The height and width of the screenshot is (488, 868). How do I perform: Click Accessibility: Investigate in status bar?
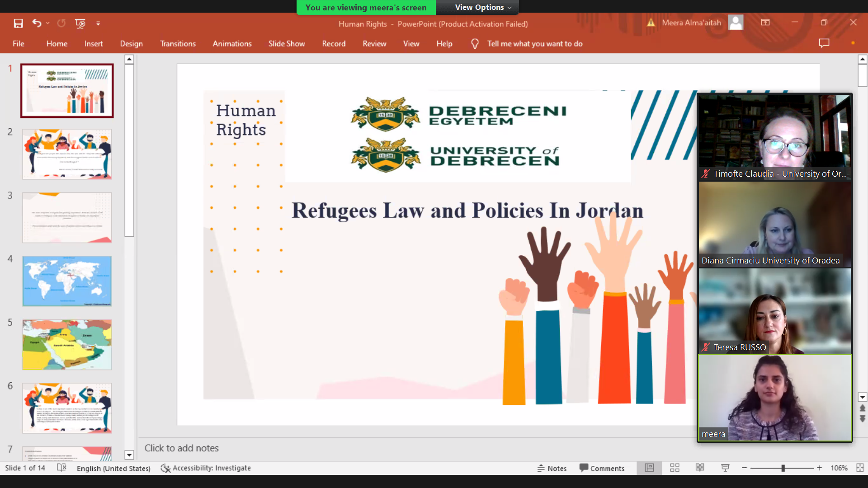point(206,468)
